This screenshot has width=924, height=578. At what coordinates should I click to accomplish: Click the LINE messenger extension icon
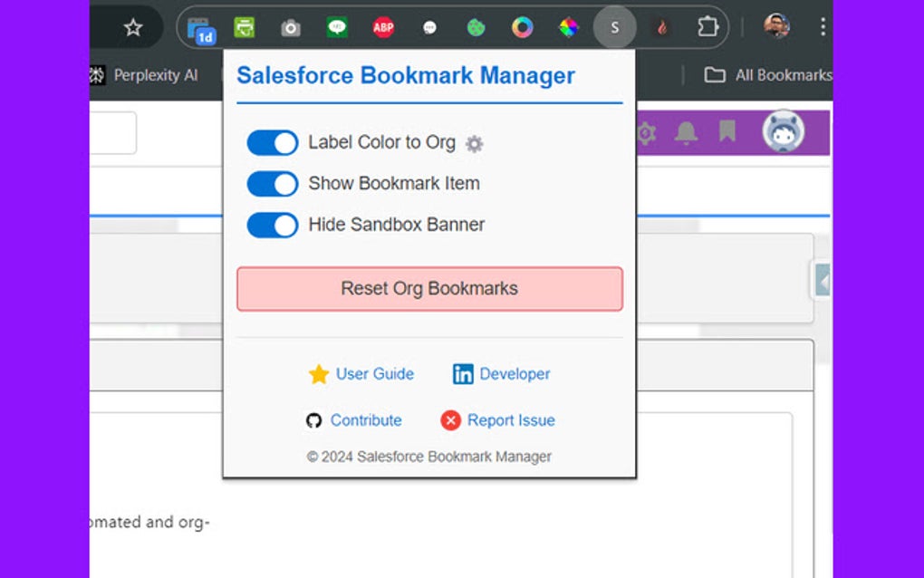pos(337,27)
